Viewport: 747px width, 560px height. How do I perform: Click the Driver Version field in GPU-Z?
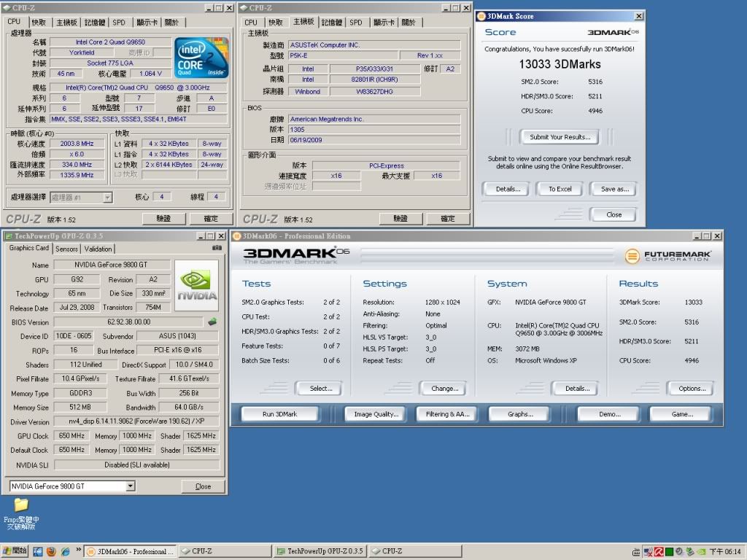click(136, 421)
